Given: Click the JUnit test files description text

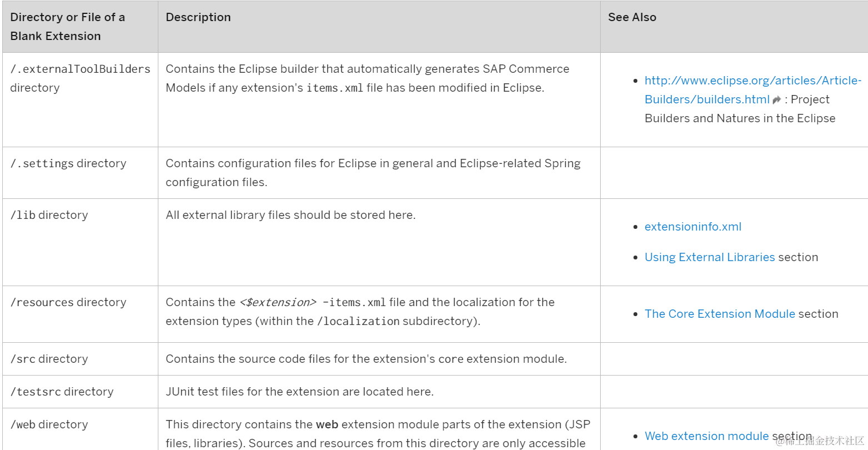Looking at the screenshot, I should click(300, 392).
